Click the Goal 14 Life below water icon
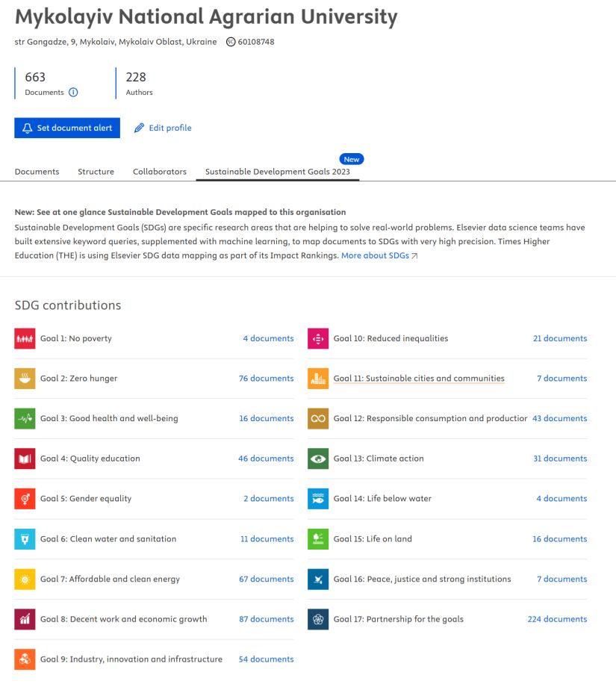This screenshot has width=616, height=687. click(318, 499)
